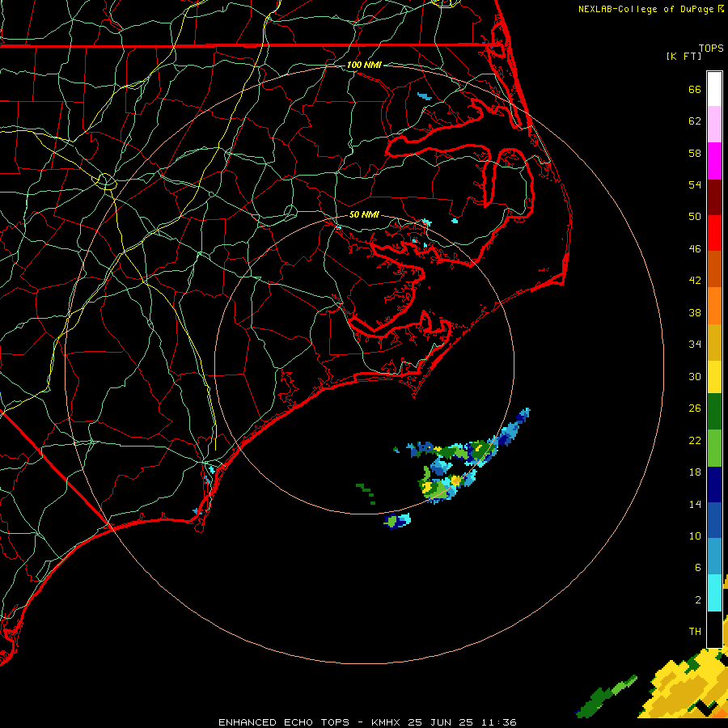Click the '[K FT]' units label

684,56
